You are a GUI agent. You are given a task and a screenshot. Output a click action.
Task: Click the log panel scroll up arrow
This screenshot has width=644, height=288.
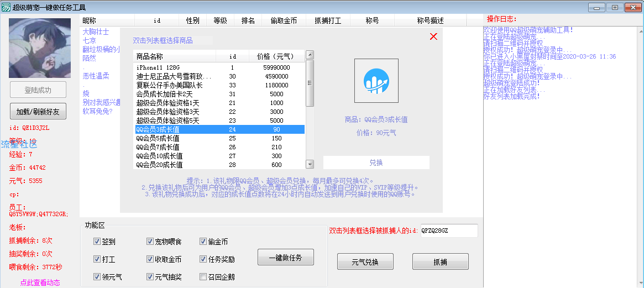pos(640,30)
